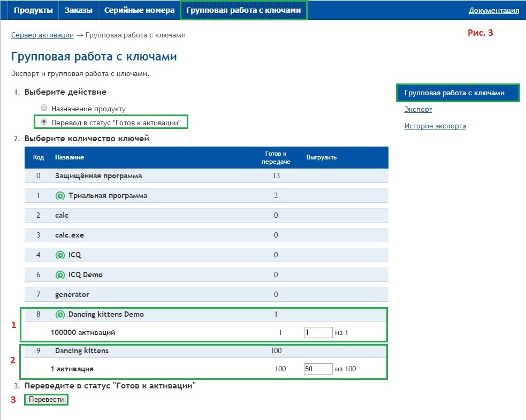The height and width of the screenshot is (420, 526).
Task: Go to the Серийные номера tab
Action: point(139,10)
